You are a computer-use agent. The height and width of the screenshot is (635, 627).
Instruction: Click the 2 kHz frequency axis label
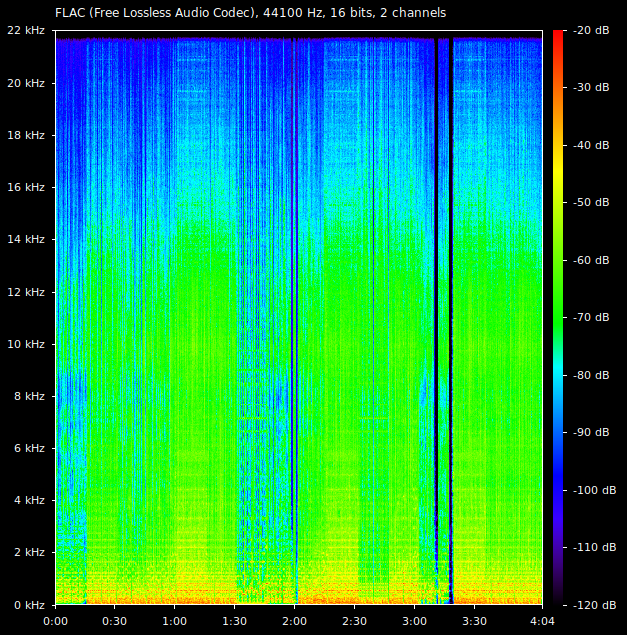29,552
